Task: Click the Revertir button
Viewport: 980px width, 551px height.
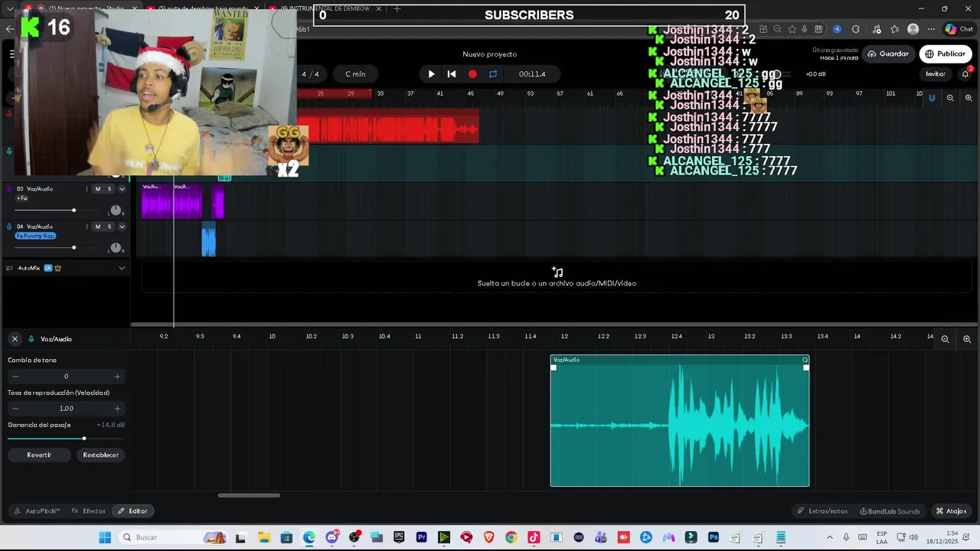Action: pos(39,455)
